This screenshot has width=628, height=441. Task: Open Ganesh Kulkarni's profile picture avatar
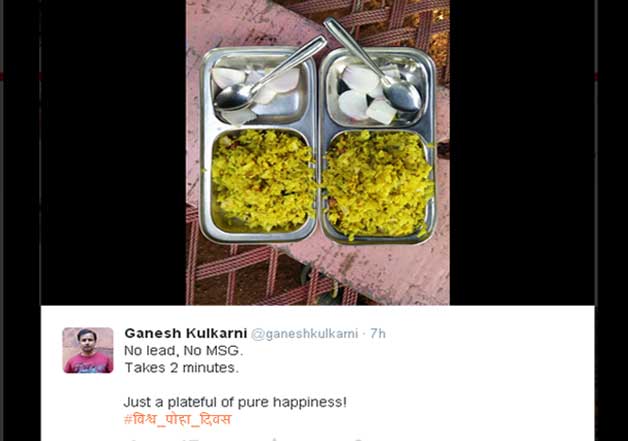coord(88,350)
